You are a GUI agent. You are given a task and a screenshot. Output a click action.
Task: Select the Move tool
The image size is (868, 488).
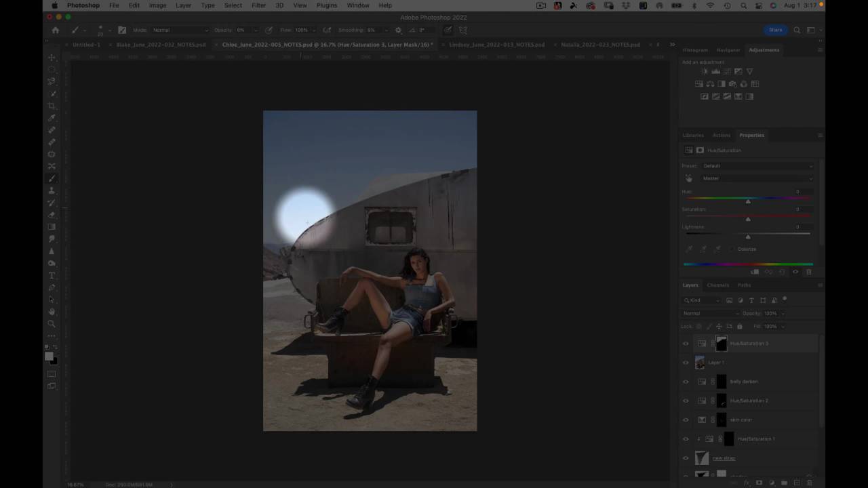coord(52,58)
